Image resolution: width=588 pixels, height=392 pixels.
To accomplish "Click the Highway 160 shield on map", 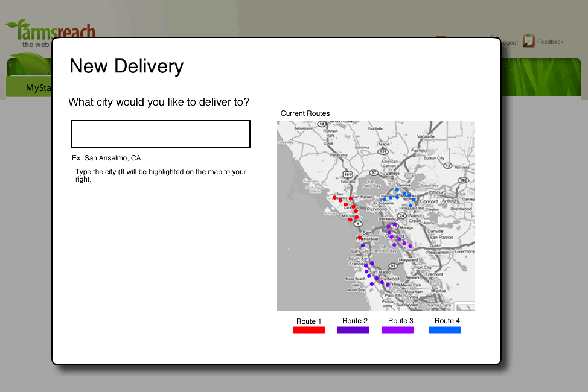I will (x=462, y=180).
